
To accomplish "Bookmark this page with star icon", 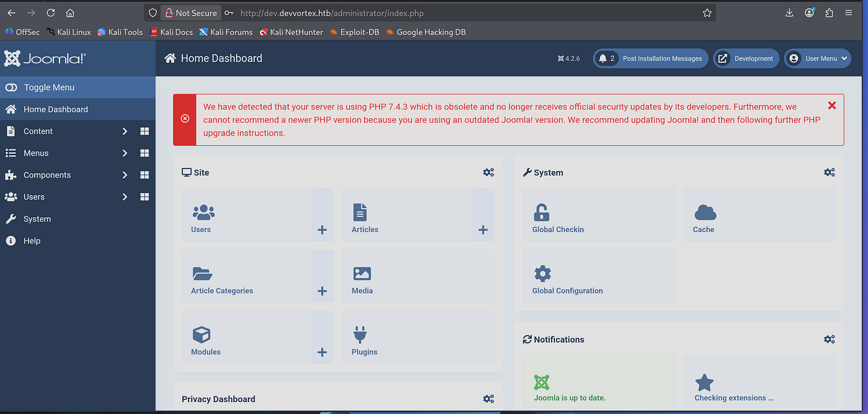I will [707, 12].
